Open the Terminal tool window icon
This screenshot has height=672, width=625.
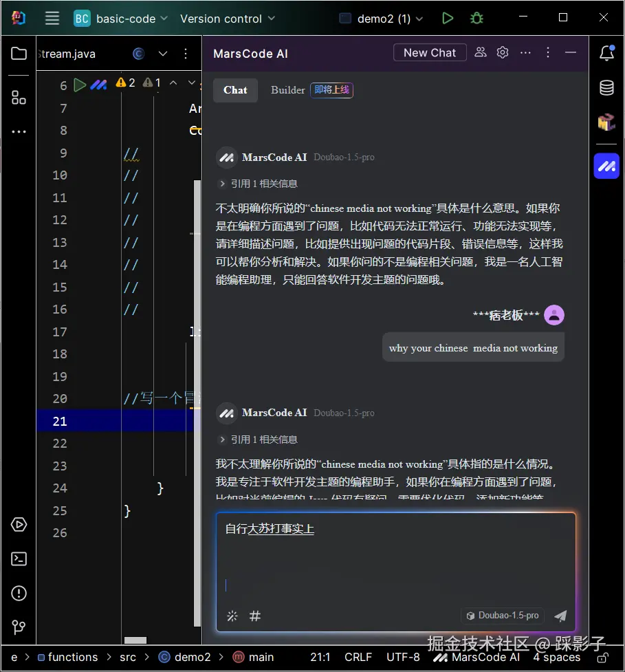[x=19, y=559]
